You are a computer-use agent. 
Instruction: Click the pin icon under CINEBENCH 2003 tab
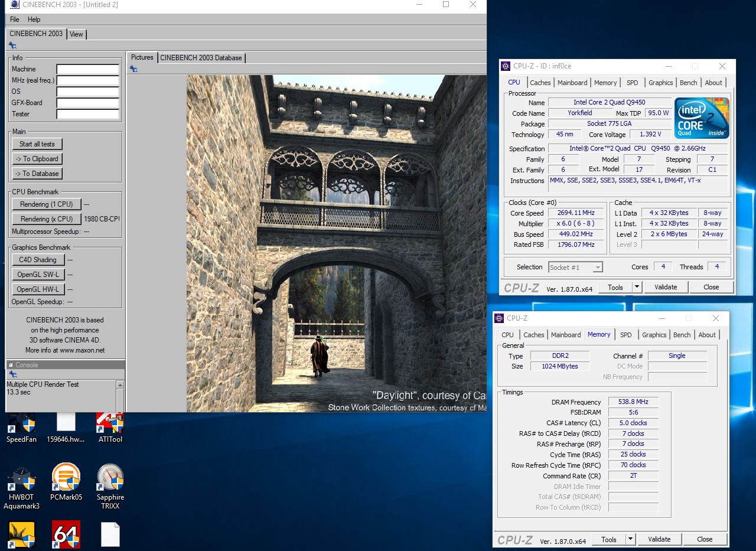pyautogui.click(x=12, y=45)
